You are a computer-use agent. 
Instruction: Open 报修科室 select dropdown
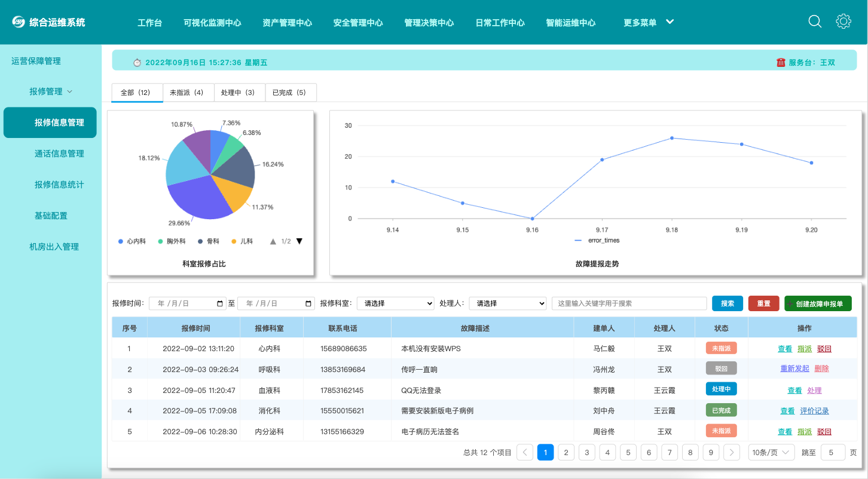coord(396,303)
